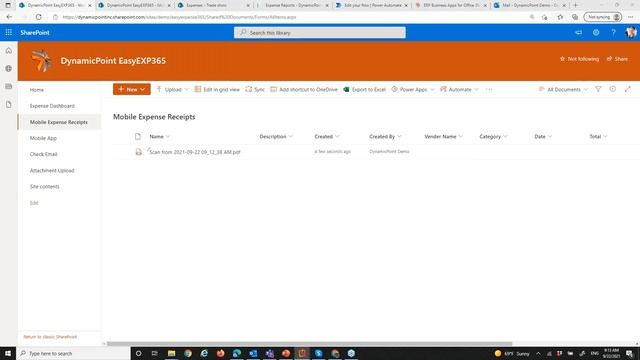The image size is (640, 360).
Task: Open the Vendor Name column header menu
Action: tap(443, 136)
